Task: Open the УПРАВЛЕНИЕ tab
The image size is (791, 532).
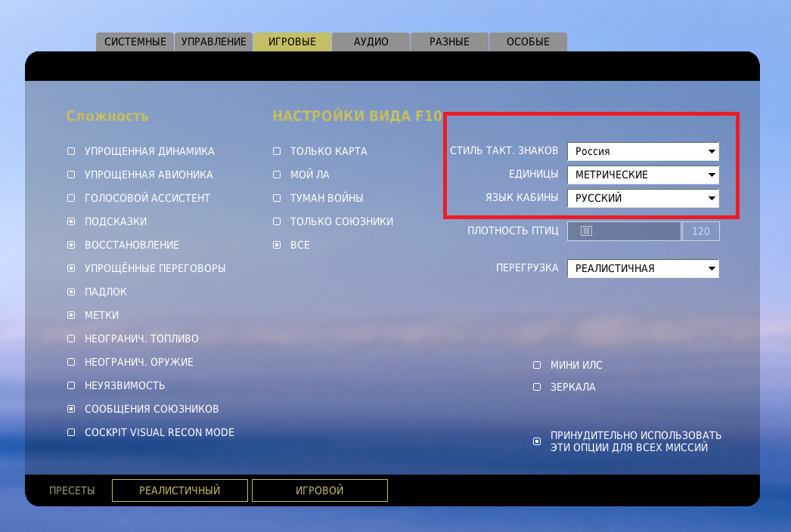Action: click(214, 42)
